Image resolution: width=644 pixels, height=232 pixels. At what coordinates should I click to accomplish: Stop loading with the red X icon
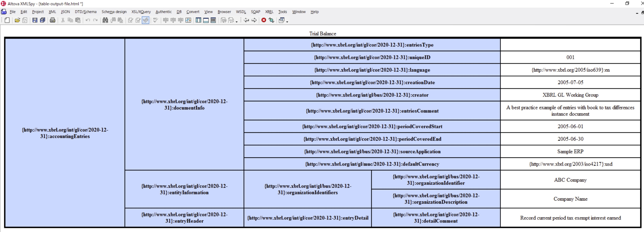264,20
